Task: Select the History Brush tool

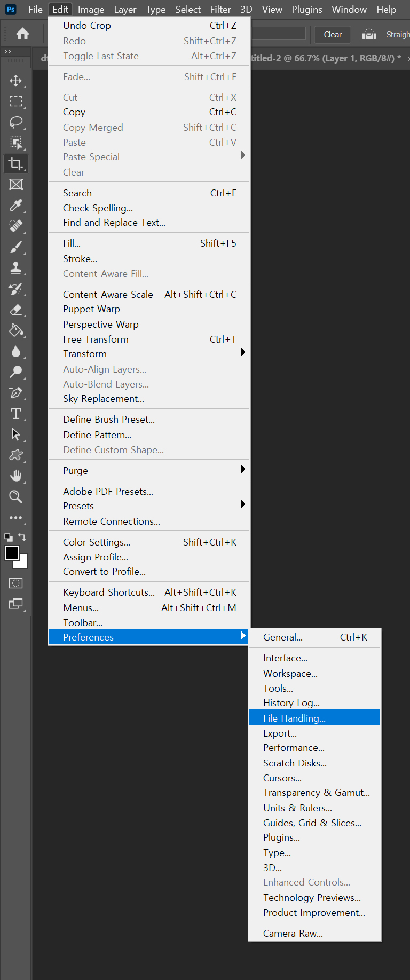Action: pos(16,289)
